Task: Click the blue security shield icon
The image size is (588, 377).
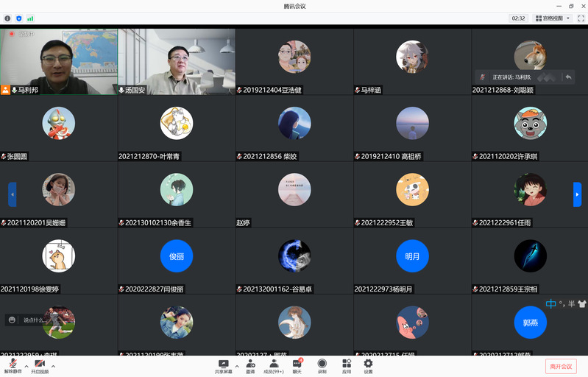Action: click(18, 18)
